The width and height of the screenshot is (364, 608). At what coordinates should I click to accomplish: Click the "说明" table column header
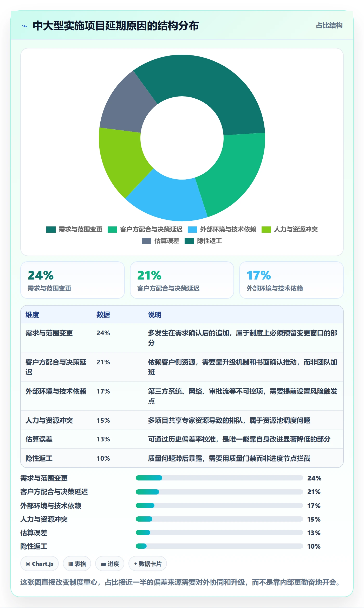click(x=155, y=315)
